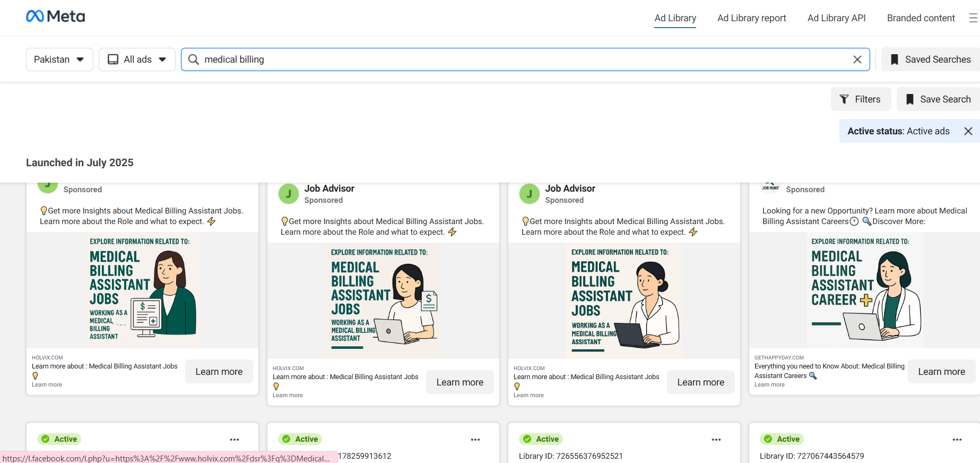Switch to the Ad Library report tab
The width and height of the screenshot is (980, 463).
coord(751,18)
